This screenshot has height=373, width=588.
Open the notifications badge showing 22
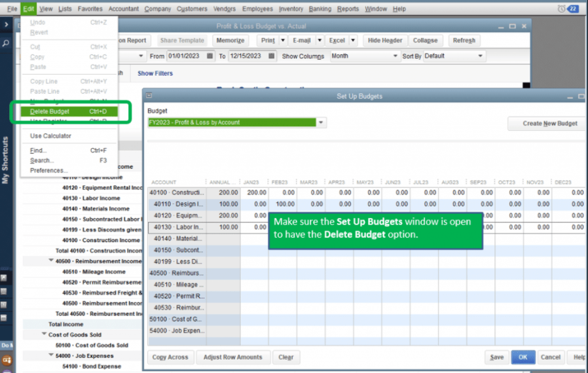[573, 9]
